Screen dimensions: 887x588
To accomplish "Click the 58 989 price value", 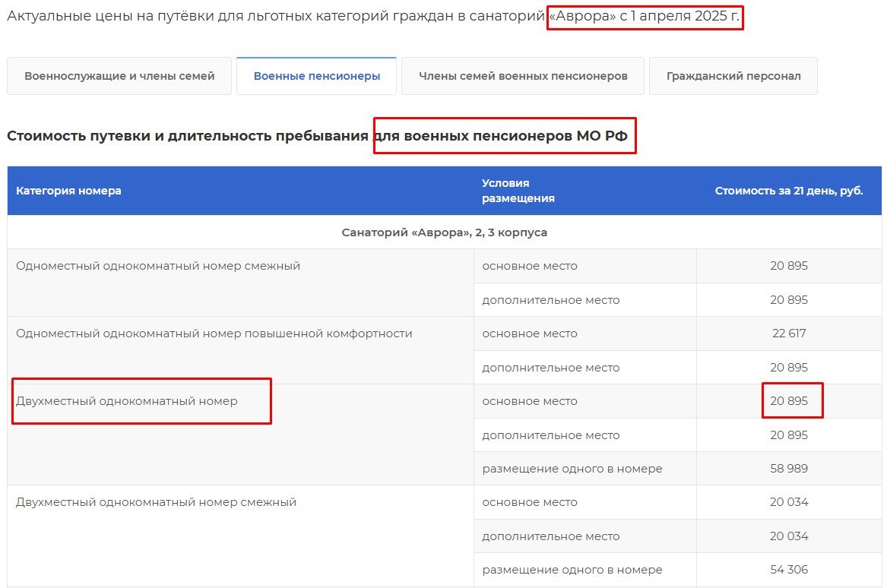I will click(788, 469).
